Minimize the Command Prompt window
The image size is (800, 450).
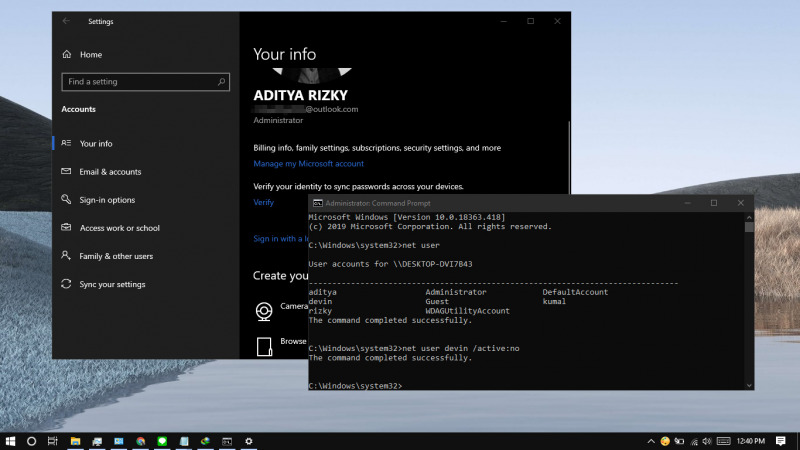tap(687, 203)
